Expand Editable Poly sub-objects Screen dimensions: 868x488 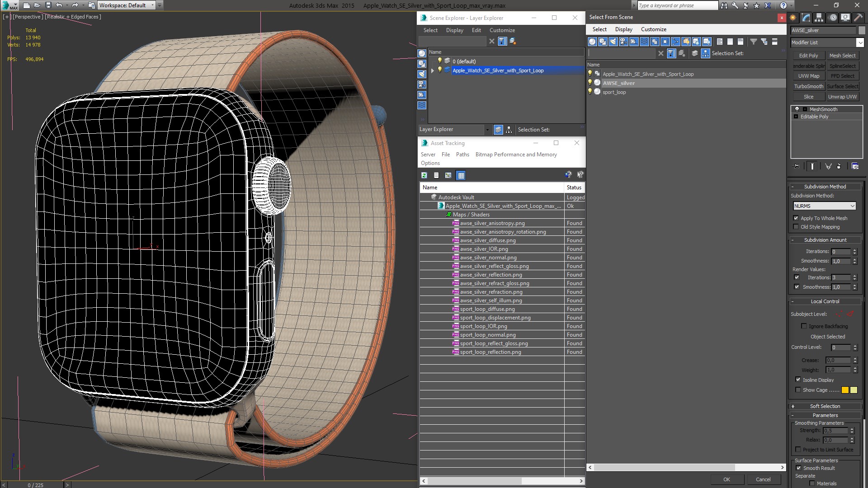[796, 117]
